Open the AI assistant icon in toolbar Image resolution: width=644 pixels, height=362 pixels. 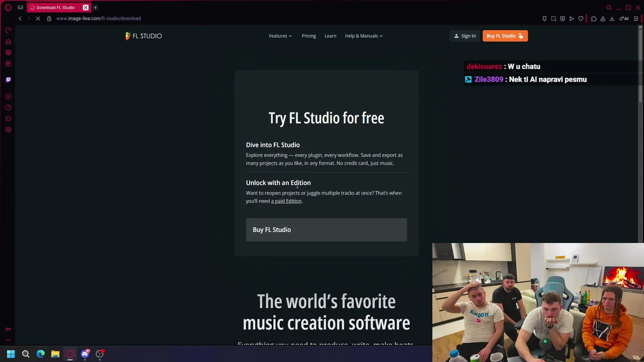point(624,19)
